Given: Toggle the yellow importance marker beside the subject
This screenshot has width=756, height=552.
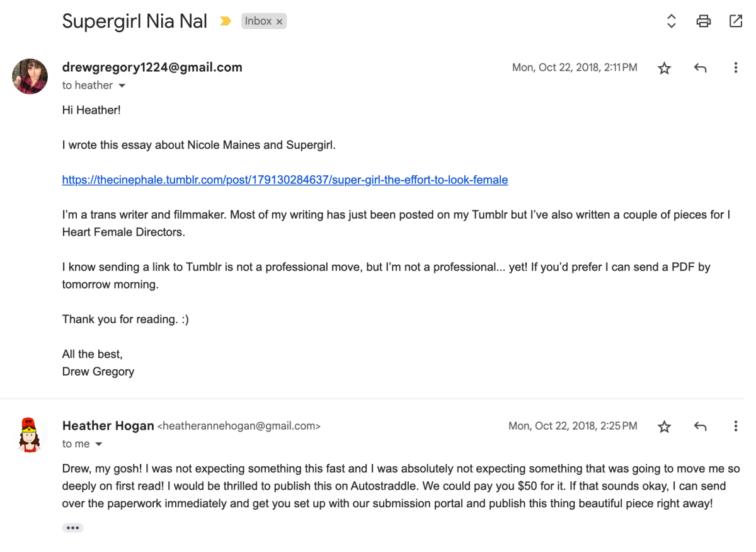Looking at the screenshot, I should [x=225, y=21].
